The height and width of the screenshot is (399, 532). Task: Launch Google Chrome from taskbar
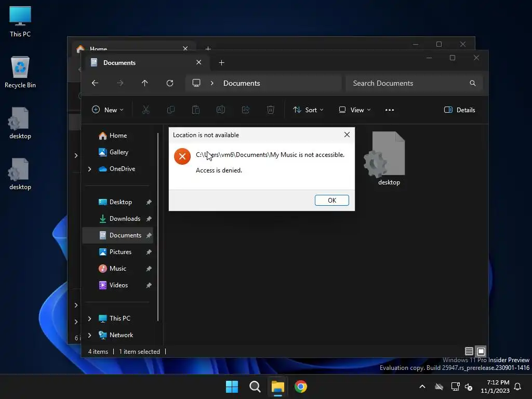[301, 387]
